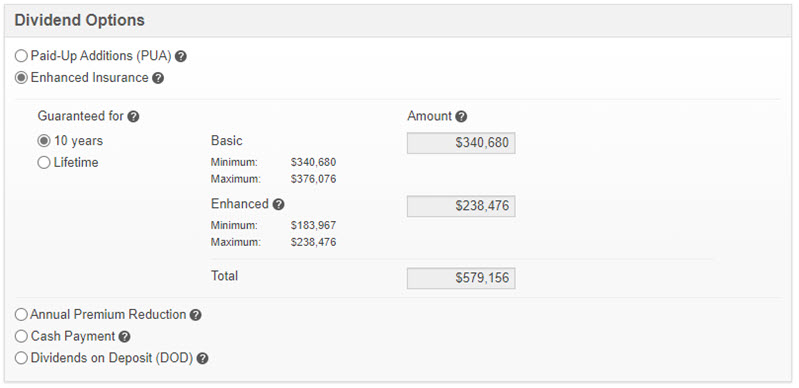Click the Enhanced minimum value $183,967
Viewport: 799px width, 388px height.
pos(313,225)
